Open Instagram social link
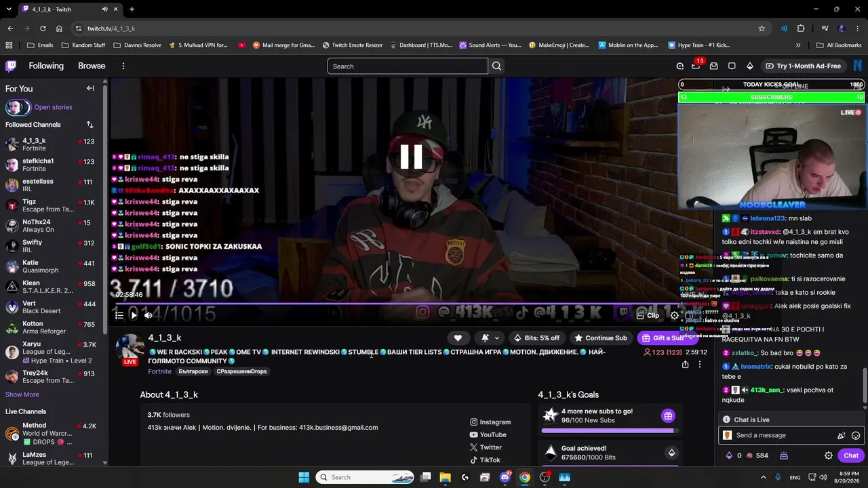 point(490,422)
